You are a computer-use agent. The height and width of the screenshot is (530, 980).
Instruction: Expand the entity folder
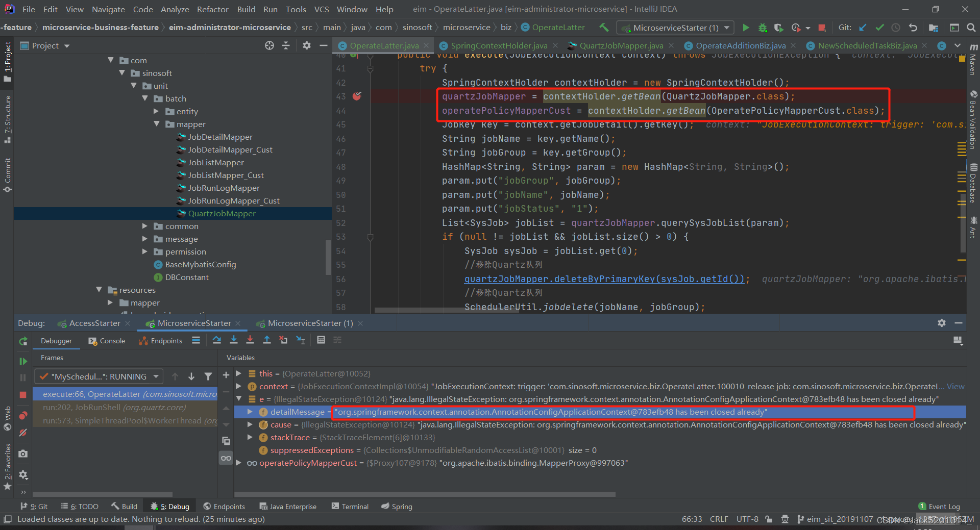pos(157,111)
